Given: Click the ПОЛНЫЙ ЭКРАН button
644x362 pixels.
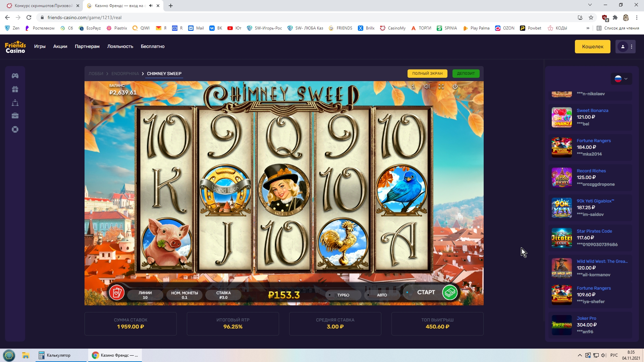Looking at the screenshot, I should point(427,73).
